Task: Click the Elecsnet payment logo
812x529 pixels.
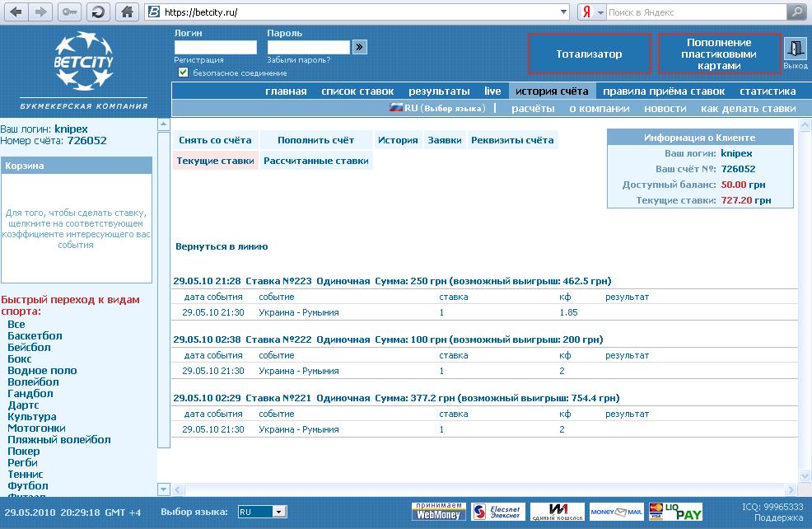Action: [497, 512]
